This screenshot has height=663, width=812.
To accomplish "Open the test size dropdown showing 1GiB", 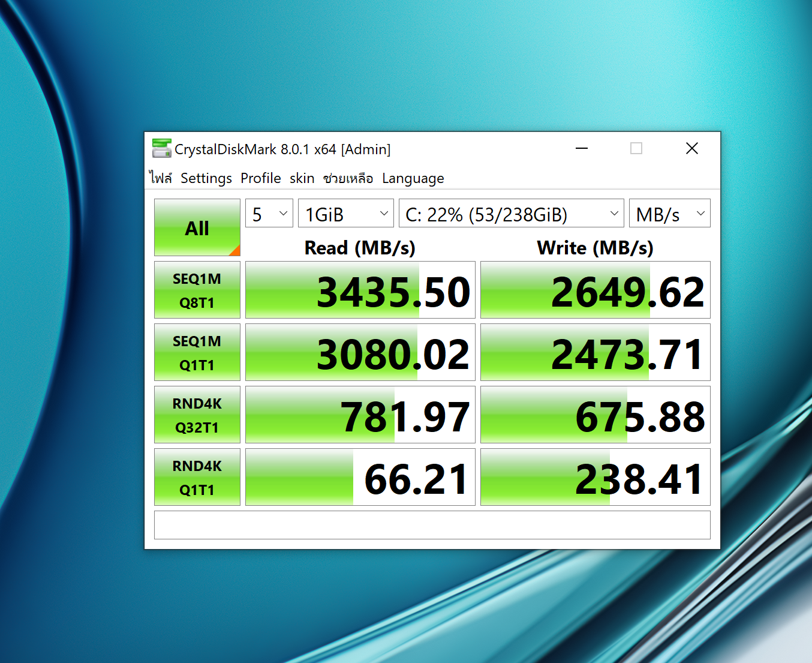I will coord(346,213).
